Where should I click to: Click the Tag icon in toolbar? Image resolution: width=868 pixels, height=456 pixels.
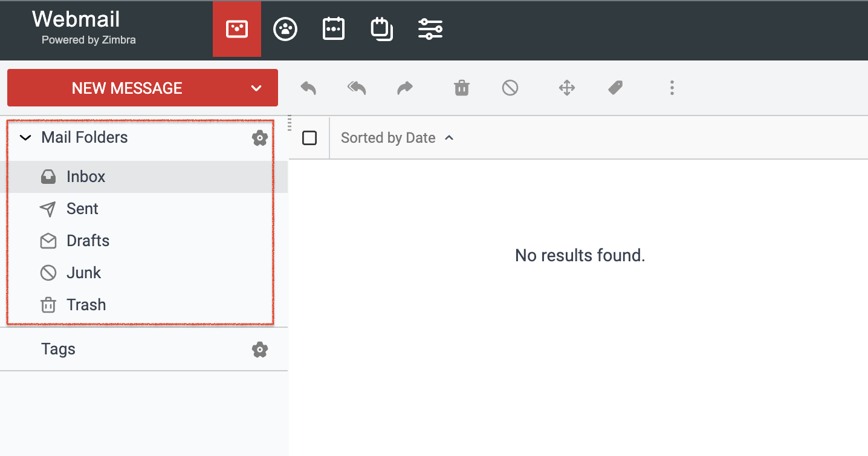click(x=615, y=88)
